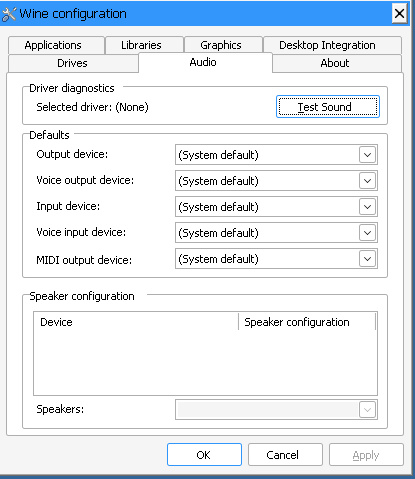Click the Speaker configuration column header
The height and width of the screenshot is (479, 415).
(307, 322)
